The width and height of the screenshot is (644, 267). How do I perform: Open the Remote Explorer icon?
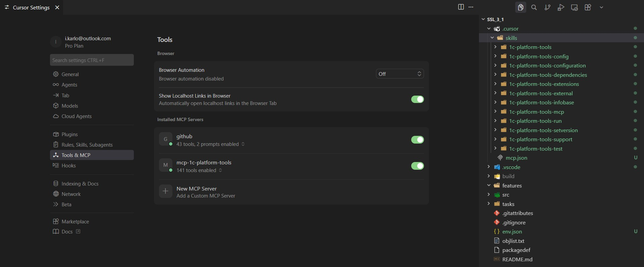574,7
